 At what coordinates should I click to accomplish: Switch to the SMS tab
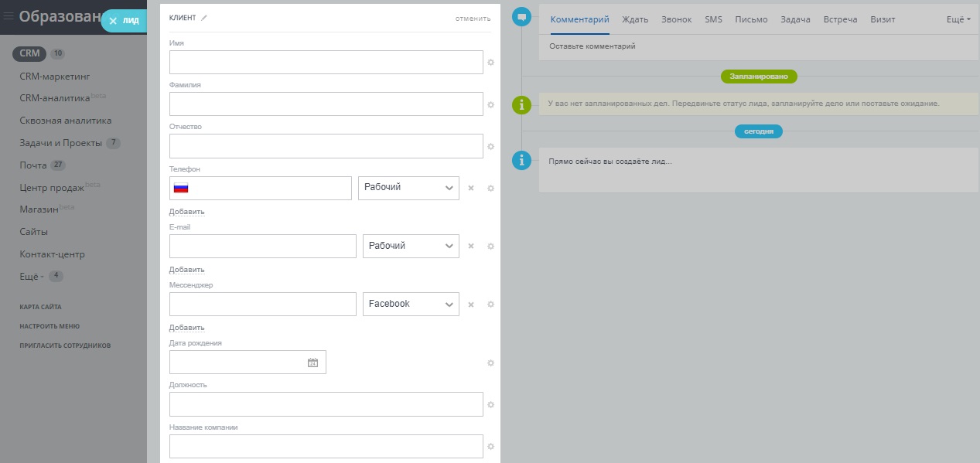coord(713,19)
